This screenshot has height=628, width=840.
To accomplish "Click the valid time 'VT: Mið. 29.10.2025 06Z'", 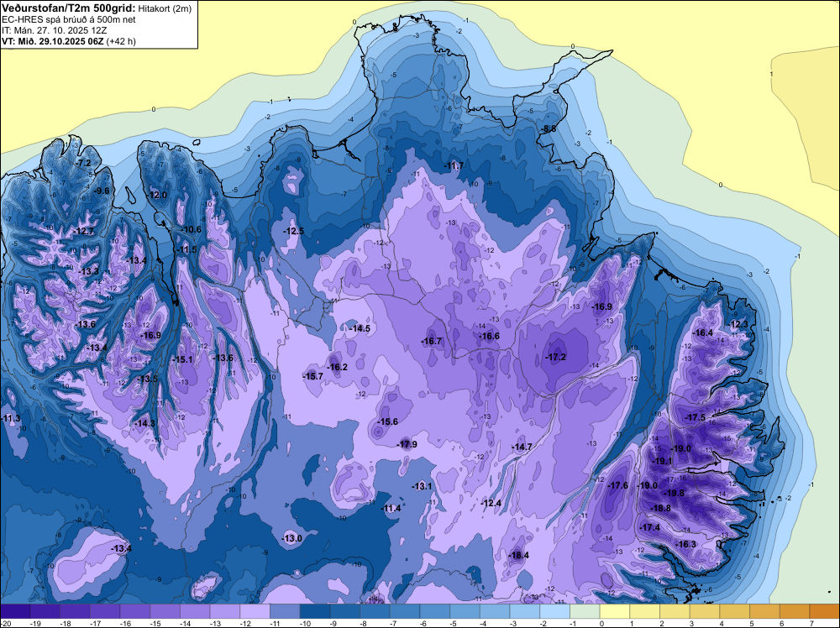I will coord(53,40).
